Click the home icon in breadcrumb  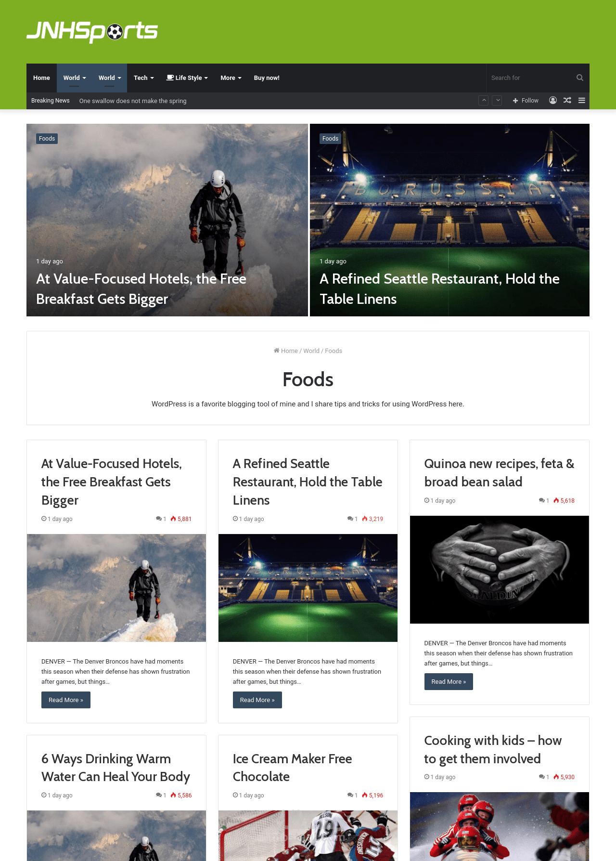[277, 351]
